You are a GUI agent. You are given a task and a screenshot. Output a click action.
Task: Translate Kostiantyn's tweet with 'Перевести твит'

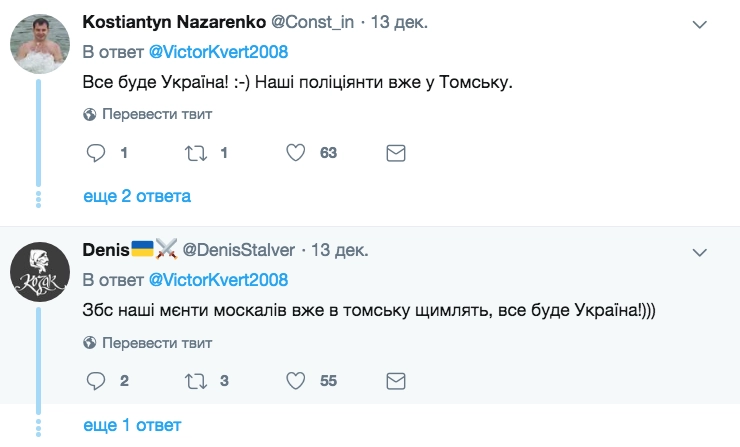coord(148,114)
